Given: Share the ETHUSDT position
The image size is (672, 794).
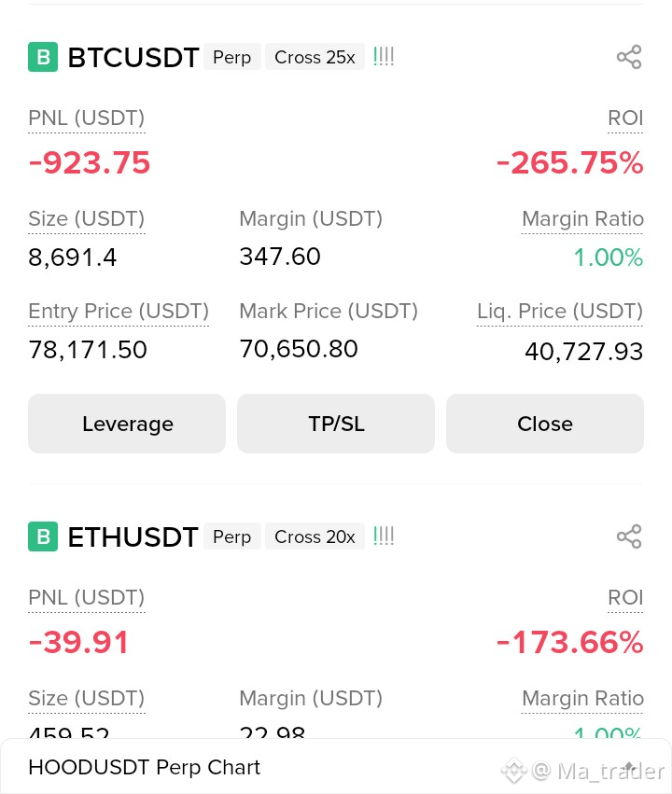Looking at the screenshot, I should pos(629,536).
